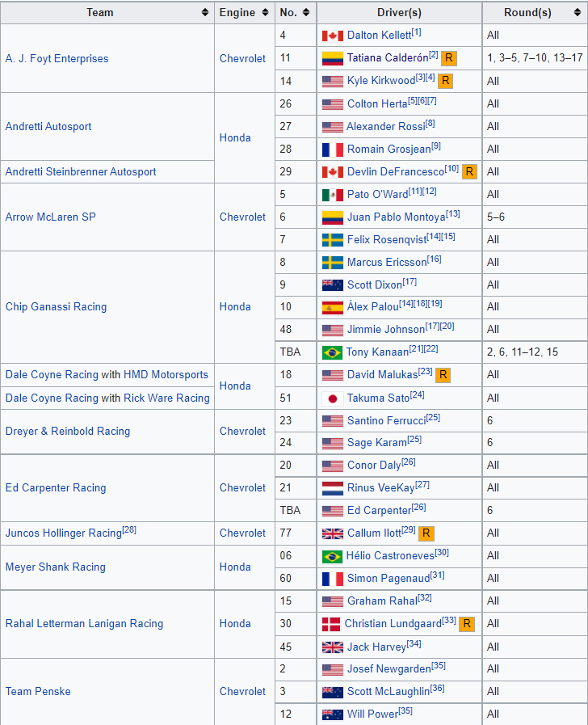Click the Colombian flag beside Tatiana Calderón
The height and width of the screenshot is (725, 588).
point(332,58)
